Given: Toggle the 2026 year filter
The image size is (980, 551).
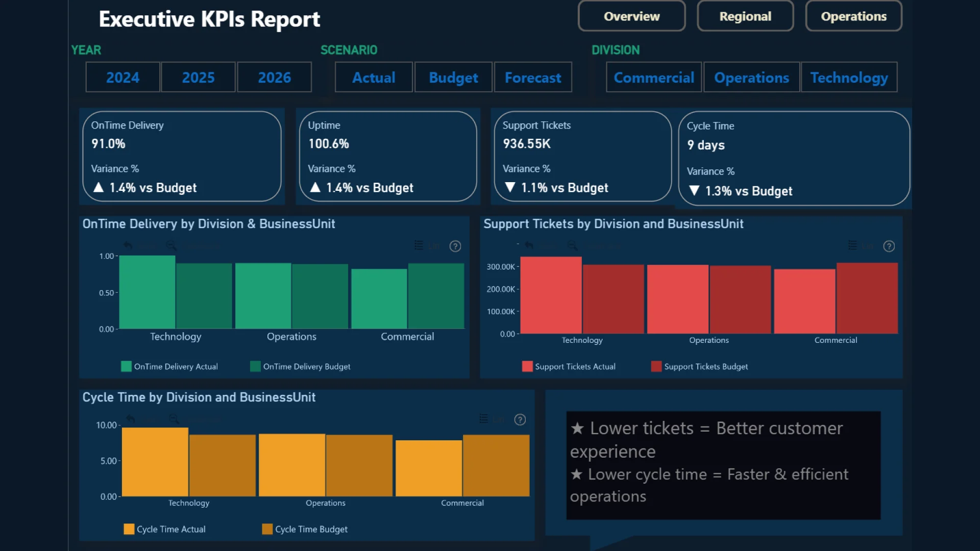Looking at the screenshot, I should pyautogui.click(x=274, y=78).
